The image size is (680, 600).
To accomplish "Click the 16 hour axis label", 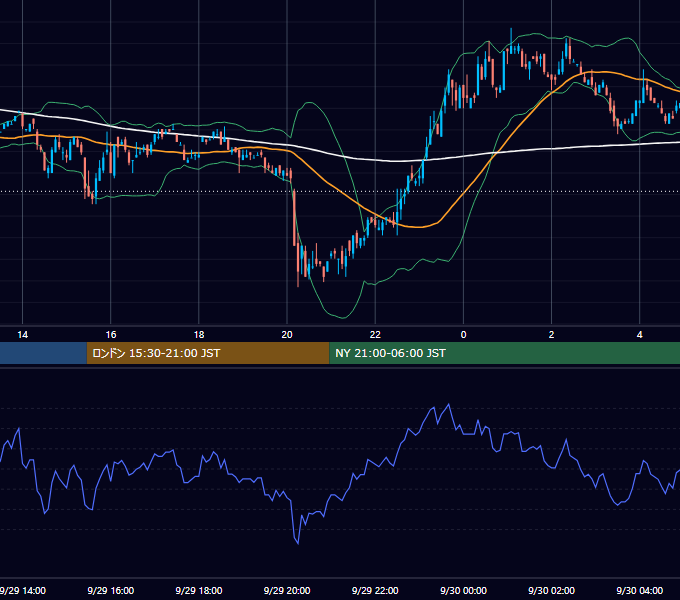I will (x=111, y=335).
